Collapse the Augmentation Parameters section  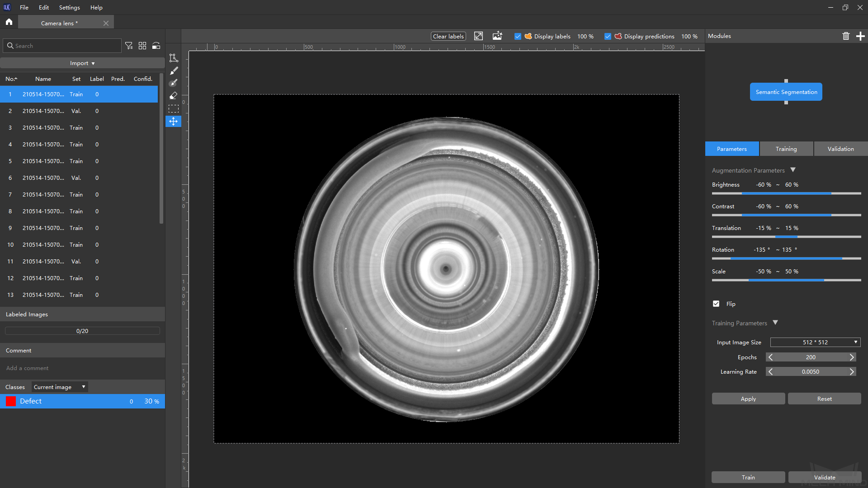pos(793,170)
